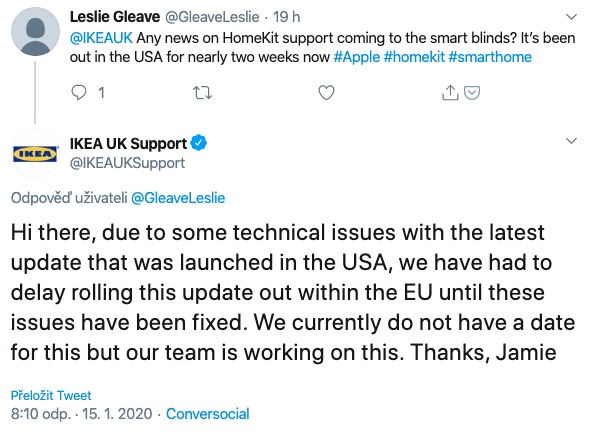Retweet Leslie Gleave's tweet
Screen dimensions: 590x436
pos(202,93)
